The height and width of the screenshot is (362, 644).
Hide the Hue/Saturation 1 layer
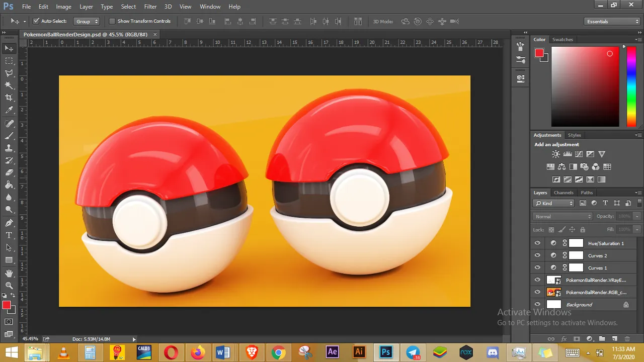[x=537, y=243]
